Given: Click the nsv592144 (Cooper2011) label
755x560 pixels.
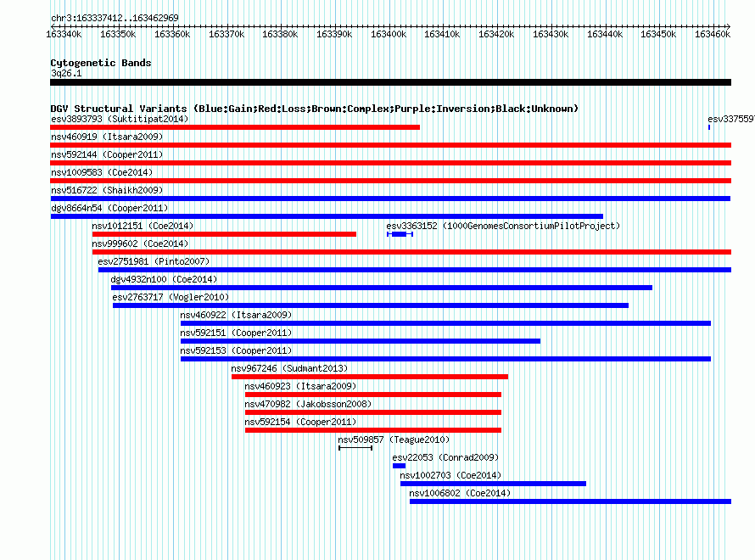Looking at the screenshot, I should point(107,154).
